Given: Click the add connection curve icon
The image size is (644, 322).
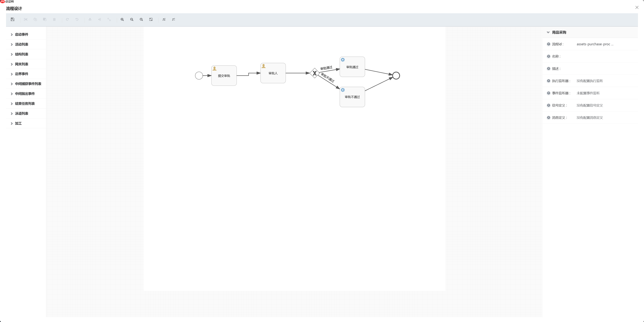Looking at the screenshot, I should [x=164, y=19].
